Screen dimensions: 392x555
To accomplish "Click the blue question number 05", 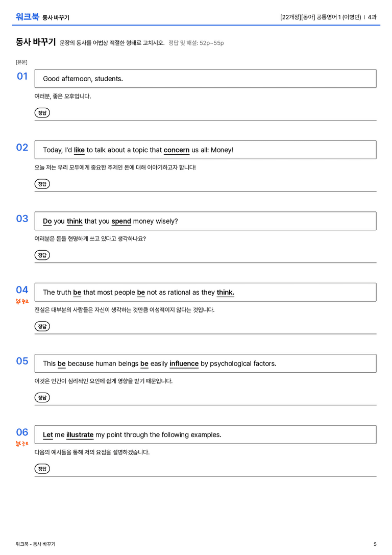I will (22, 361).
